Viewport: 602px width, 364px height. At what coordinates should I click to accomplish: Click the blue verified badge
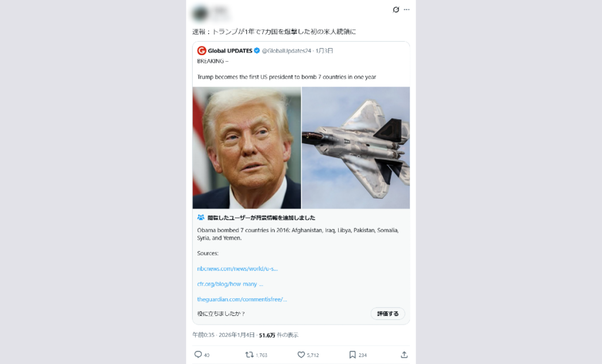click(257, 50)
